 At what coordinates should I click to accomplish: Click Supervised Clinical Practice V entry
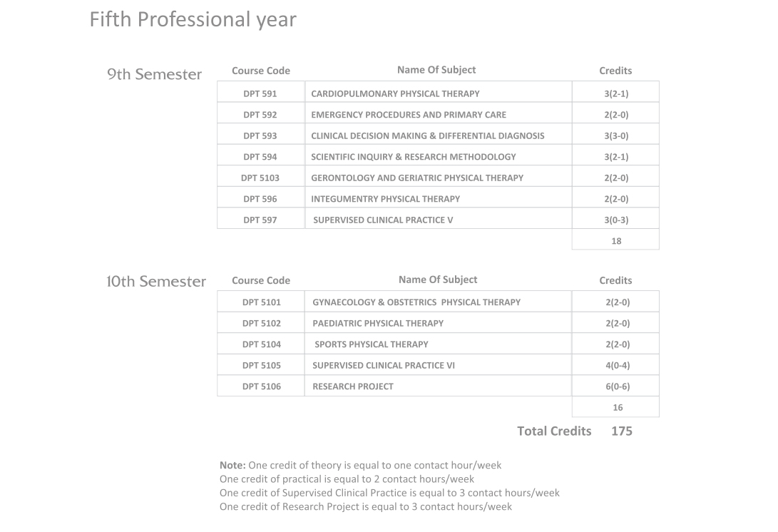(382, 220)
